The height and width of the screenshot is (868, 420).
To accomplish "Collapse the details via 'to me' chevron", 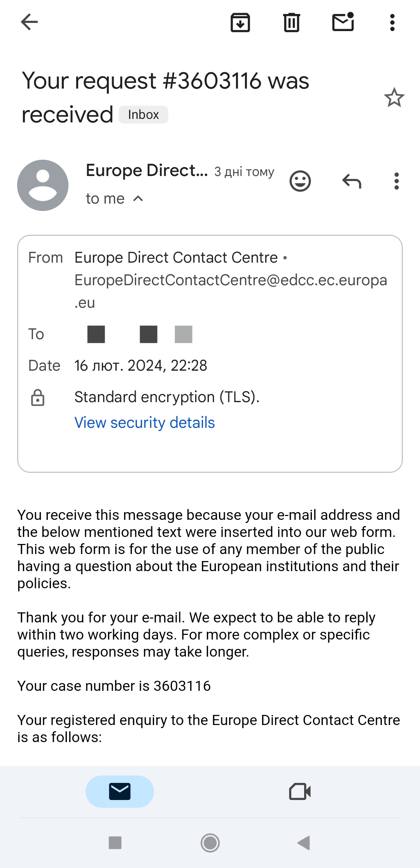I will 138,199.
